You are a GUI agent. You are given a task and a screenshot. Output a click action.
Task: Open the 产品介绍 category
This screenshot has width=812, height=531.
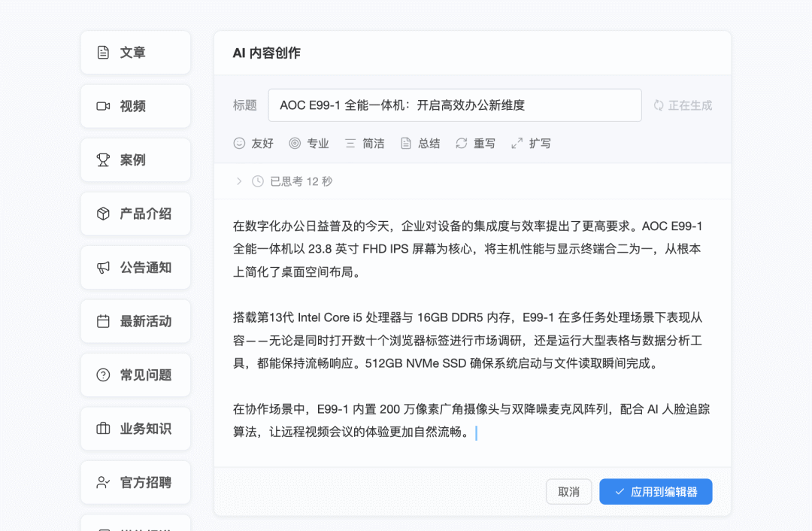135,214
